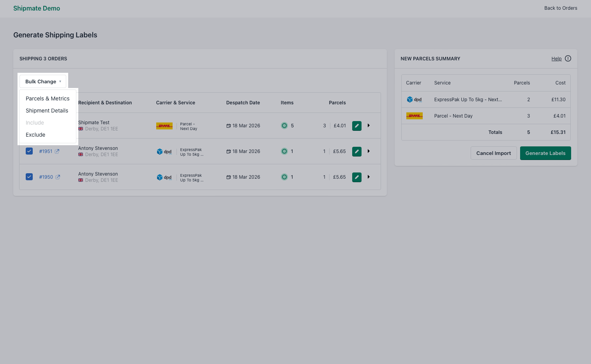This screenshot has height=364, width=591.
Task: Click the DPD carrier logo on order #1951
Action: (164, 151)
